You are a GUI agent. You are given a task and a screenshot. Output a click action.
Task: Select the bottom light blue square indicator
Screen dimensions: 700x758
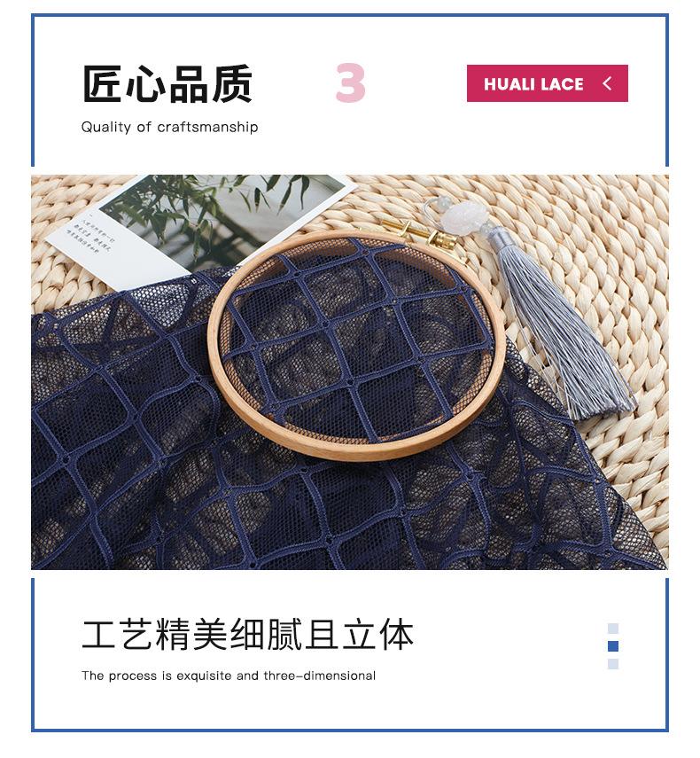(612, 664)
